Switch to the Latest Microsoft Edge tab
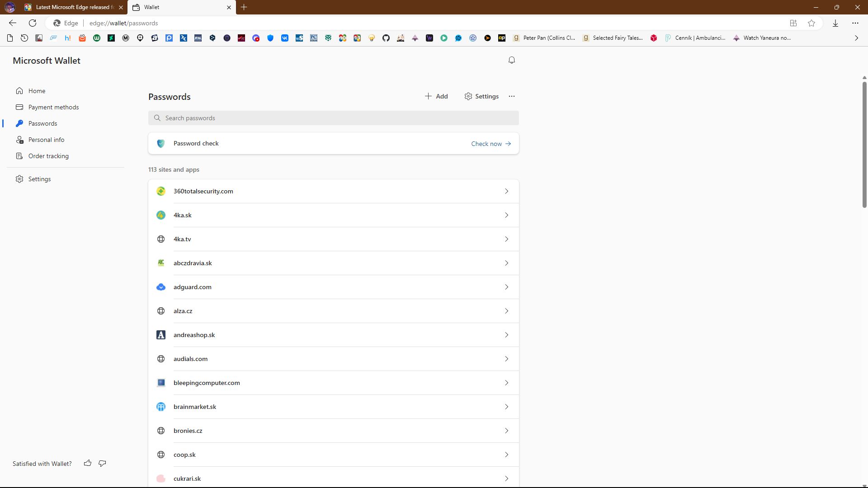This screenshot has width=868, height=488. pos(72,7)
